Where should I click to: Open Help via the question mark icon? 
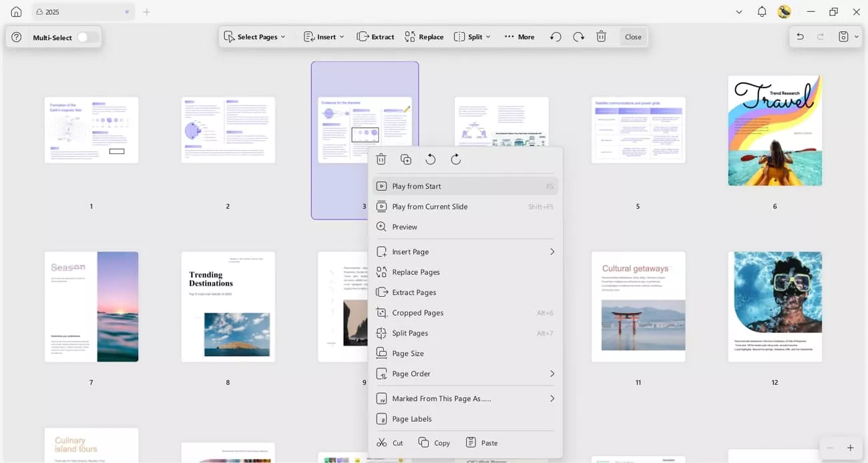pos(16,37)
